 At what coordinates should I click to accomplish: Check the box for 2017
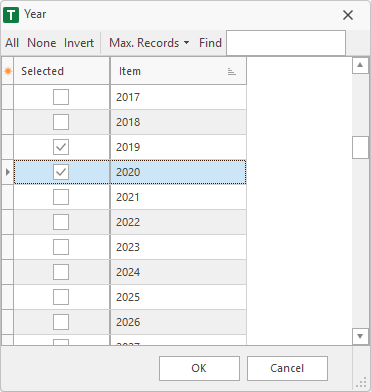[x=61, y=97]
